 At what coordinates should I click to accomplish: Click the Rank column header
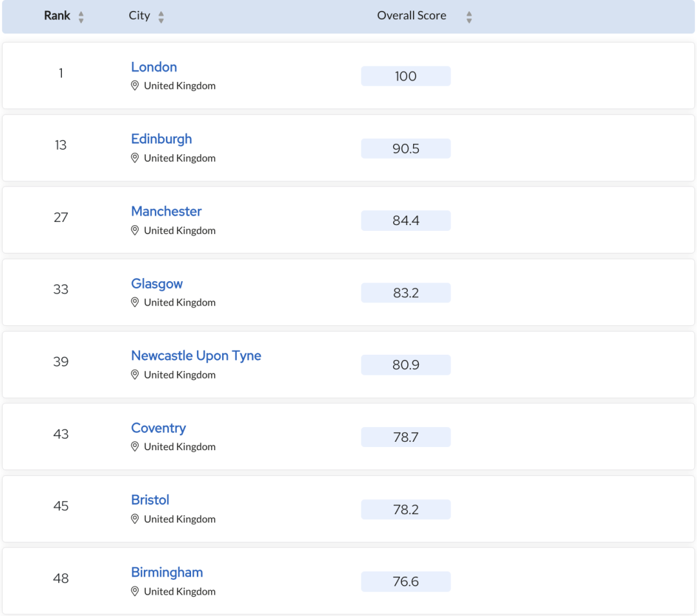coord(57,16)
